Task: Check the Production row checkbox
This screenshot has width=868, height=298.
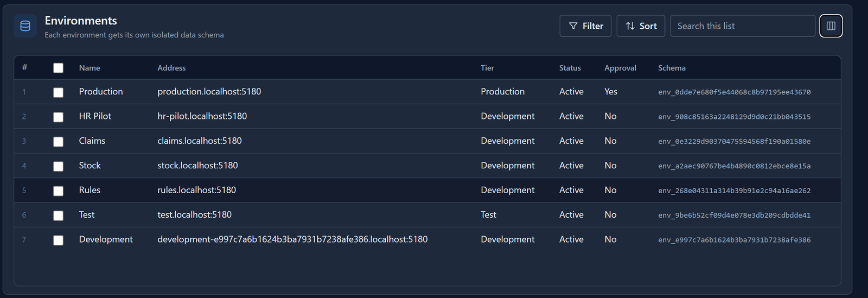Action: tap(58, 92)
